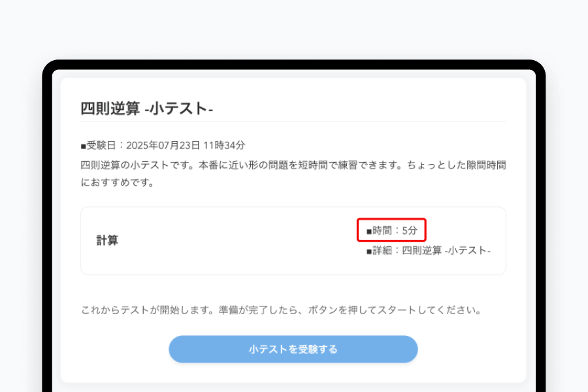Click the square bullet before 受験日

point(84,146)
